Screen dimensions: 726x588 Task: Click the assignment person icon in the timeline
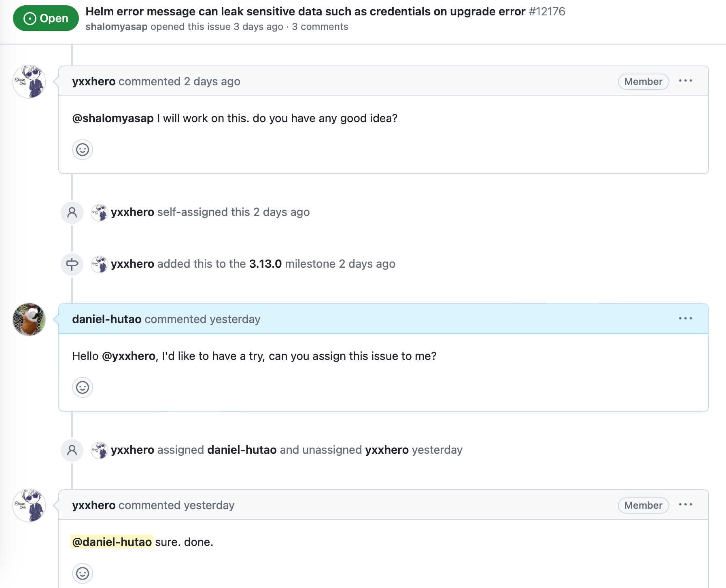72,212
